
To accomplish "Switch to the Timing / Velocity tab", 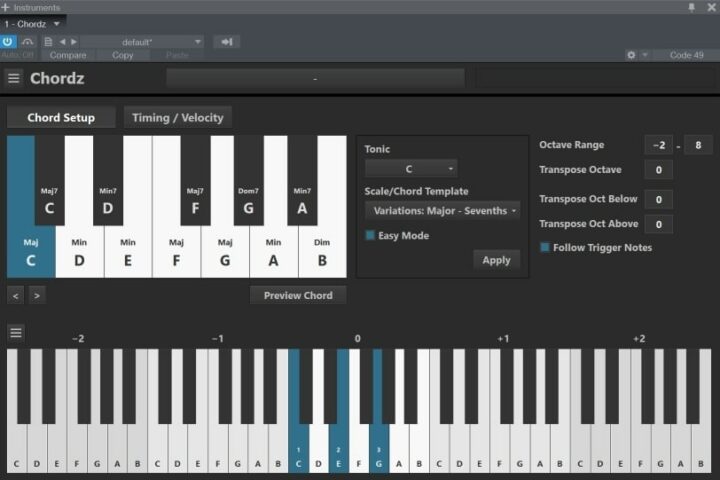I will point(178,118).
